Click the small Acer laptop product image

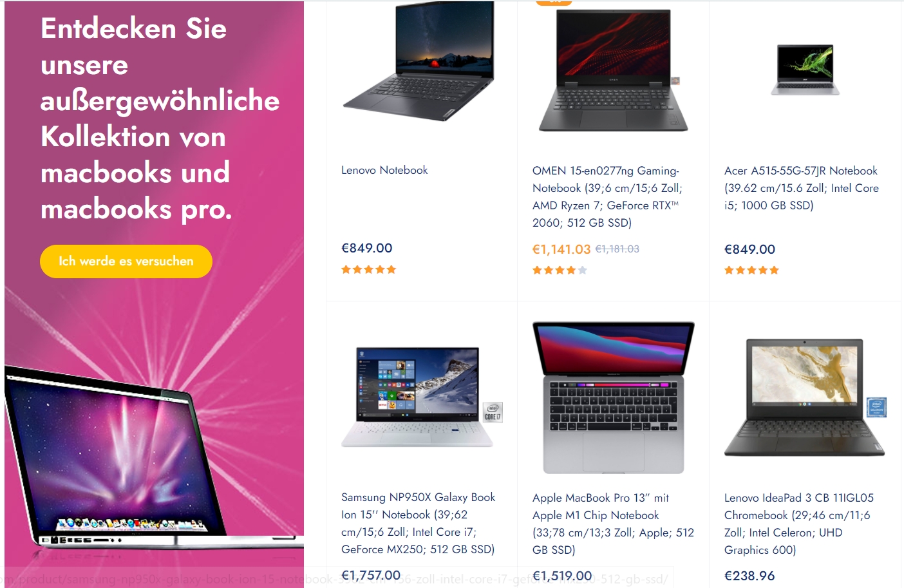tap(805, 70)
